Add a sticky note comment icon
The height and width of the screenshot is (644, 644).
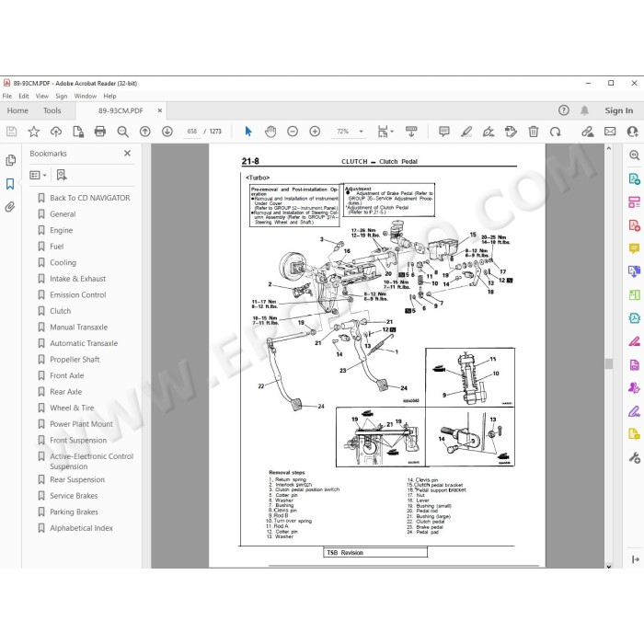(444, 132)
